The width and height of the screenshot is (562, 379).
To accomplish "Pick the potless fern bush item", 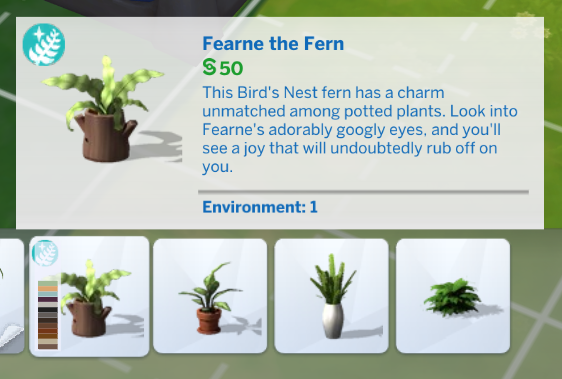I will click(x=453, y=296).
